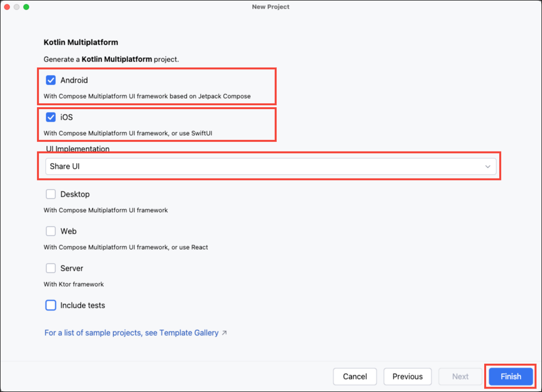
Task: Click the UI Implementation field label
Action: (x=77, y=149)
